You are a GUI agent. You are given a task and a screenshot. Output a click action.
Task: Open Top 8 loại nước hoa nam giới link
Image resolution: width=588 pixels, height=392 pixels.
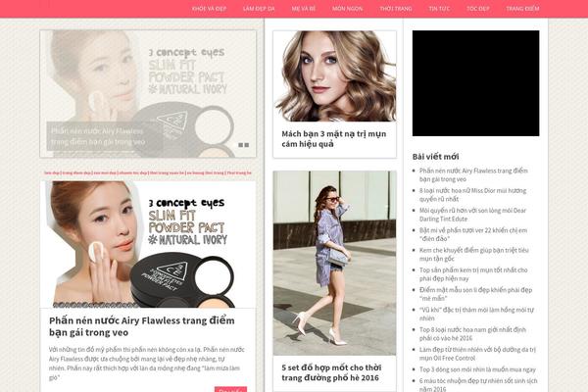tap(472, 334)
